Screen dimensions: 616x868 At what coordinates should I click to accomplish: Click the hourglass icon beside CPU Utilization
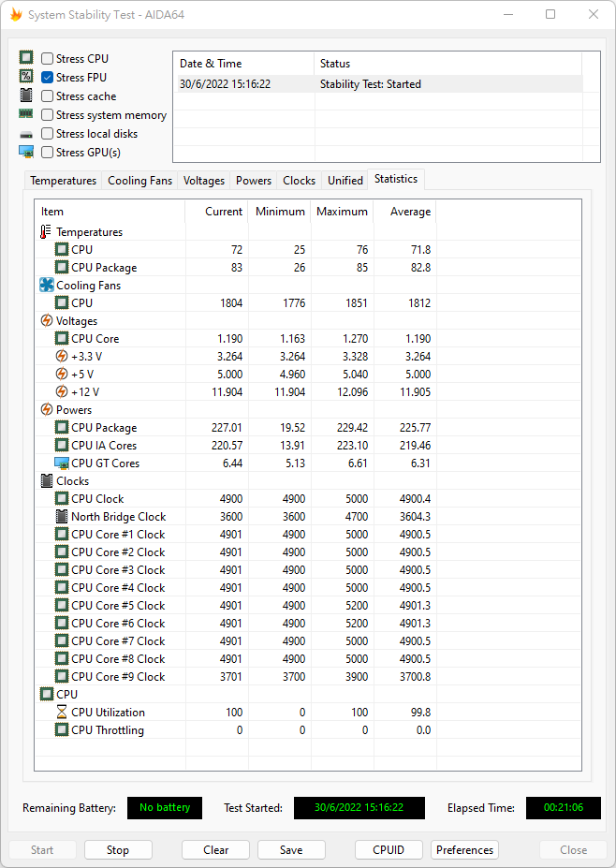[x=62, y=712]
